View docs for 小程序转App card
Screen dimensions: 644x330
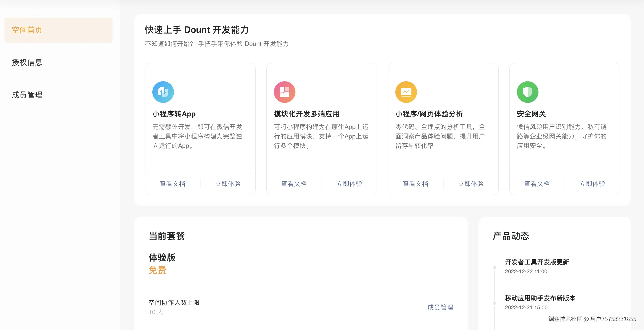(x=173, y=184)
